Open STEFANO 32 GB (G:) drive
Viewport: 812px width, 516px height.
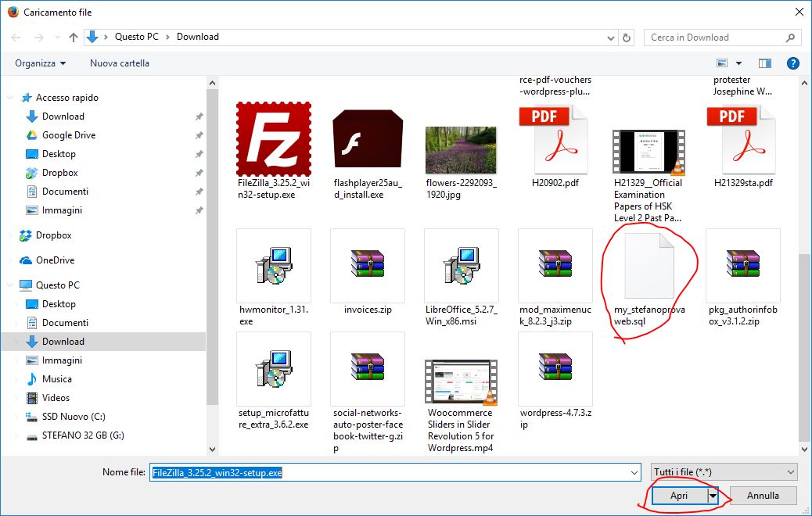coord(83,435)
